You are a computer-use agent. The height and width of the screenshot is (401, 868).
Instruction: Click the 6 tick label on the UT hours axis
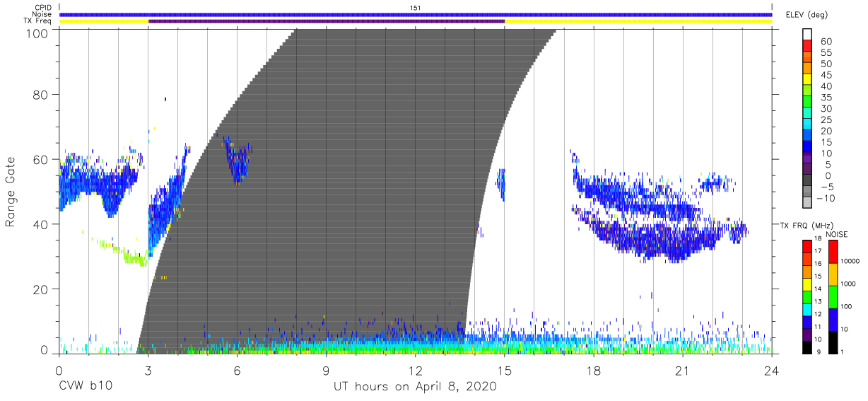pos(237,370)
